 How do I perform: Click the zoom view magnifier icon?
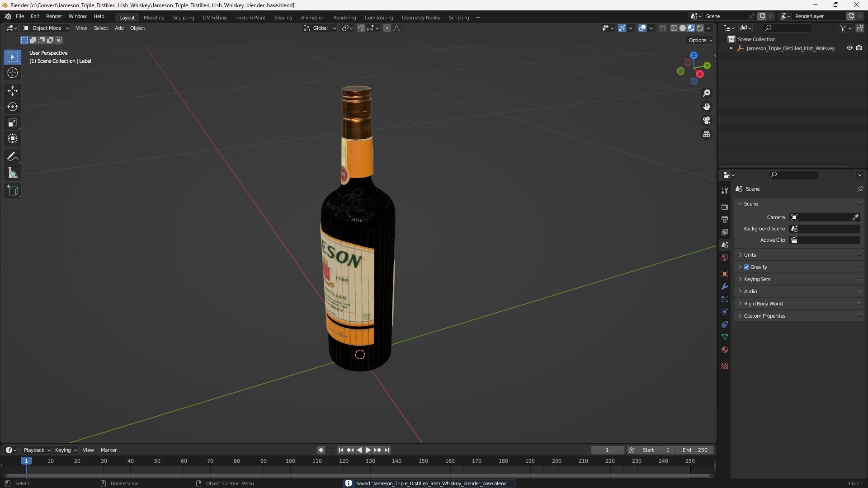pyautogui.click(x=707, y=93)
